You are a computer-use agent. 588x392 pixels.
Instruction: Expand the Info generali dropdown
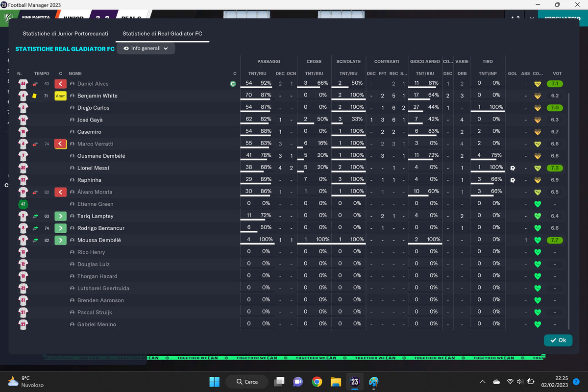(146, 49)
